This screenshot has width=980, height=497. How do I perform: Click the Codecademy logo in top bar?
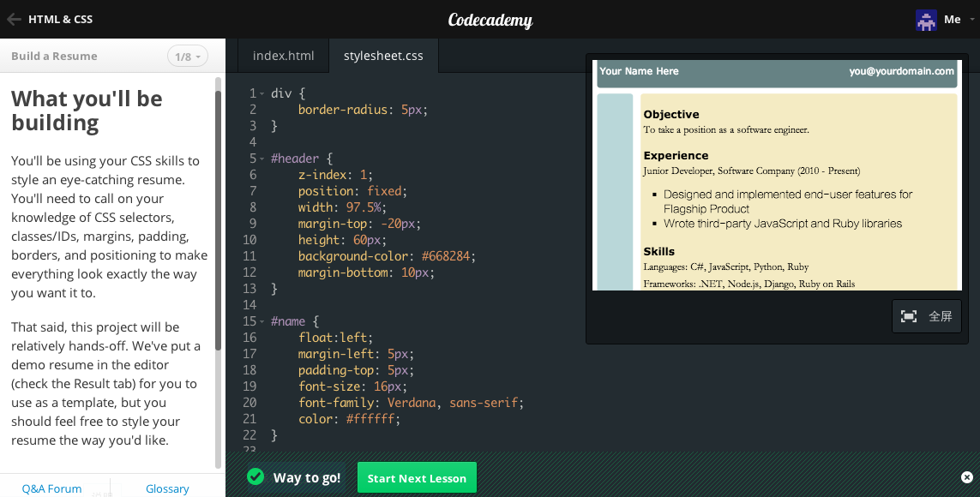point(490,18)
